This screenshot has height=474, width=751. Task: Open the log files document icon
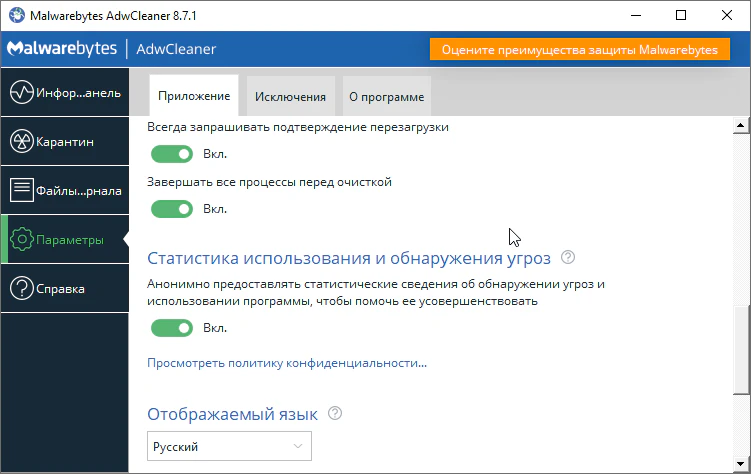[22, 190]
